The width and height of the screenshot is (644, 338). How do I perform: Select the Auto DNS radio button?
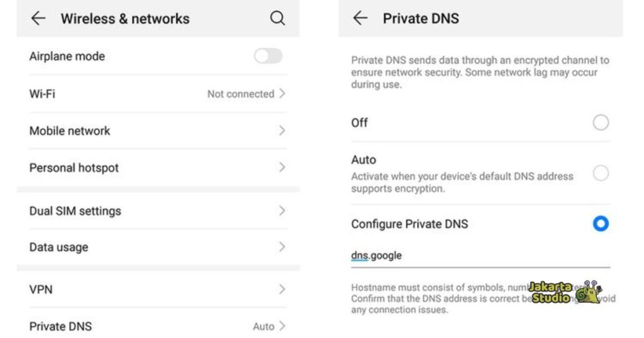click(601, 173)
